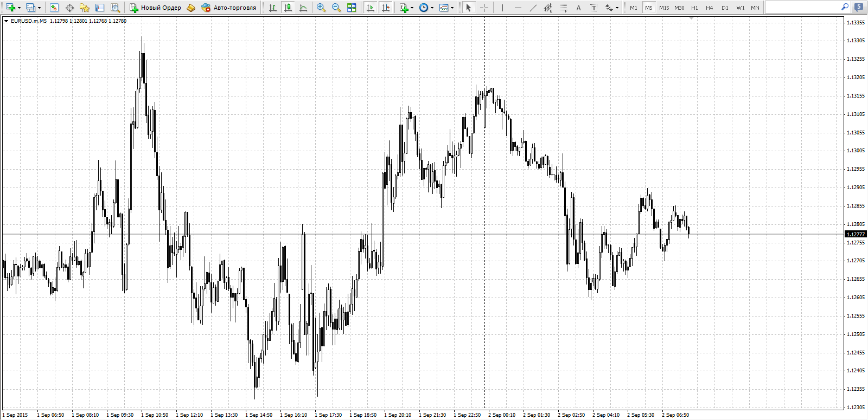This screenshot has width=868, height=420.
Task: Select the horizontal line drawing tool
Action: (x=518, y=8)
